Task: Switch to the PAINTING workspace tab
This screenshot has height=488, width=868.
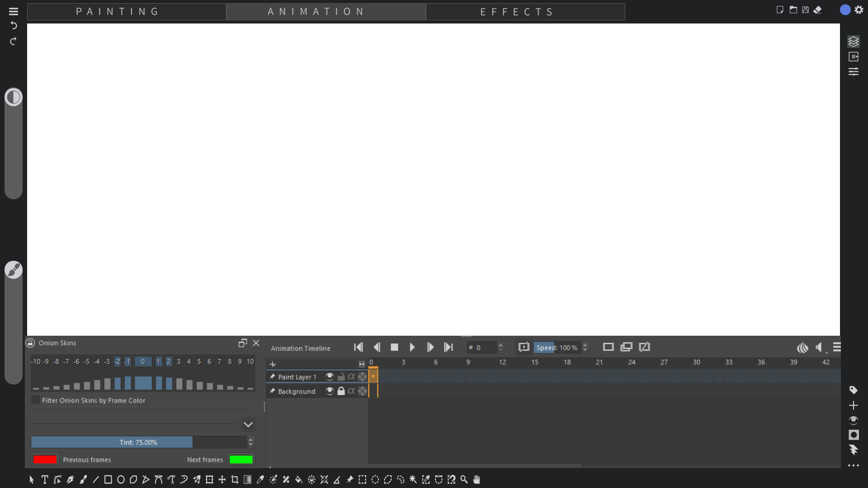Action: (x=118, y=12)
